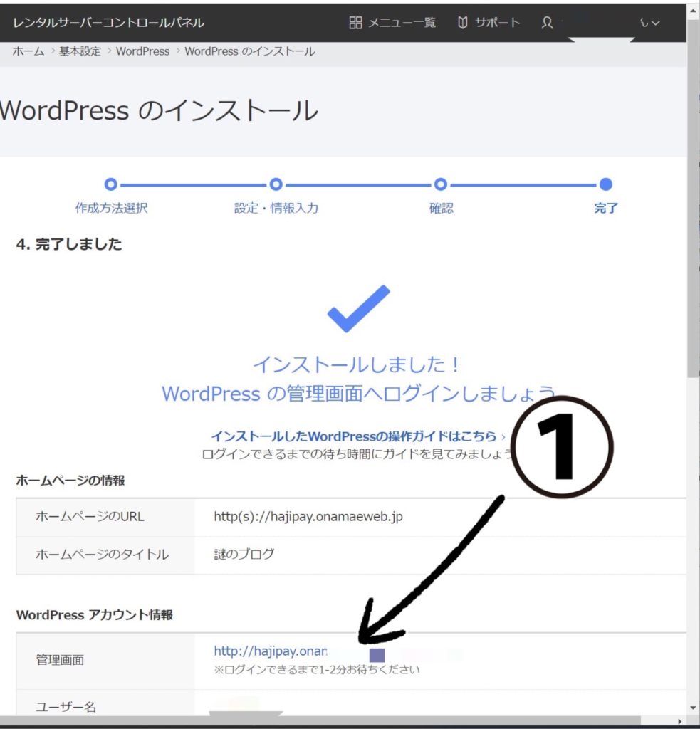The width and height of the screenshot is (700, 729).
Task: Click the レンタルサーバーコントロールパネル header title
Action: [x=108, y=23]
